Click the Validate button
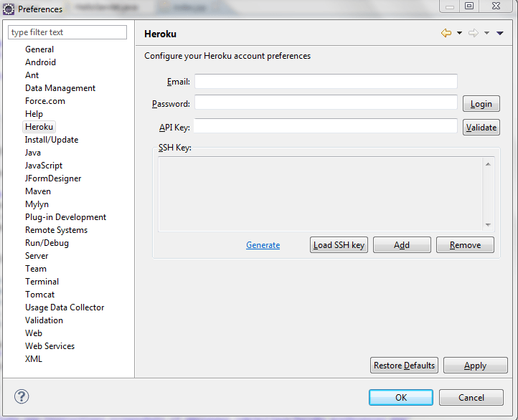 coord(481,128)
